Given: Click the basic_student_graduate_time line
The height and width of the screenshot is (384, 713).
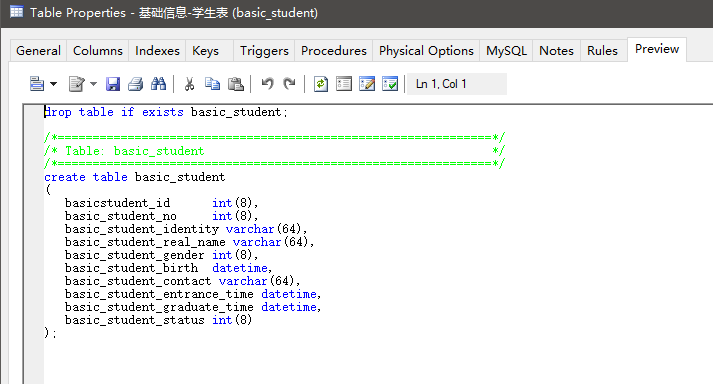Looking at the screenshot, I should 193,307.
